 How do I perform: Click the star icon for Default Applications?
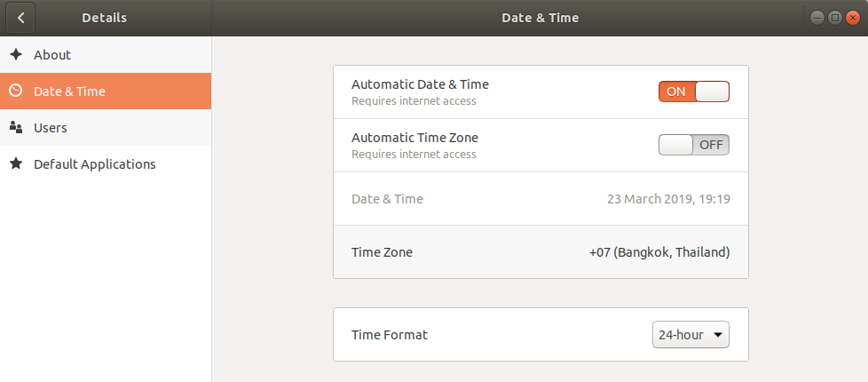point(16,163)
